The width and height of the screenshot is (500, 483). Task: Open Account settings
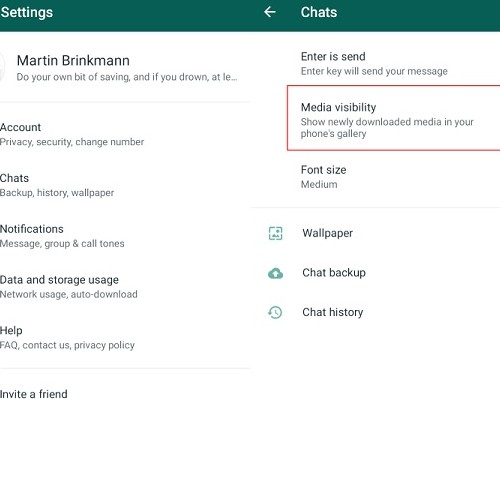(x=125, y=134)
